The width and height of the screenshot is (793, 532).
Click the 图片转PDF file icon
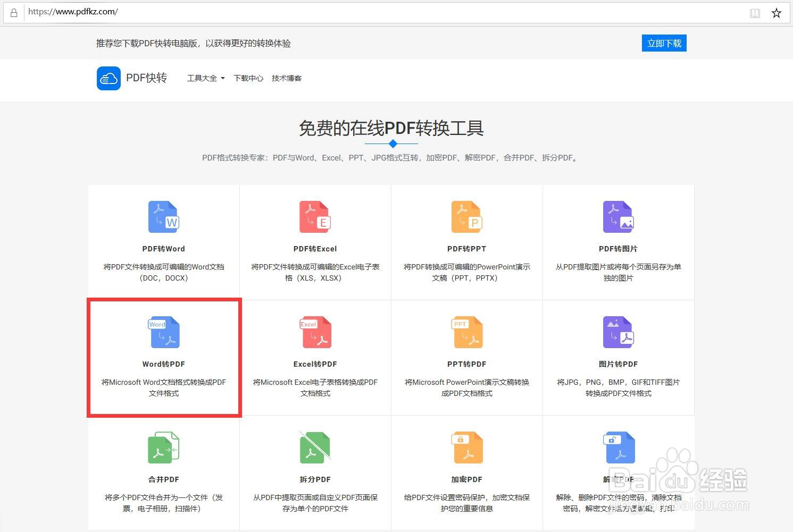coord(619,332)
